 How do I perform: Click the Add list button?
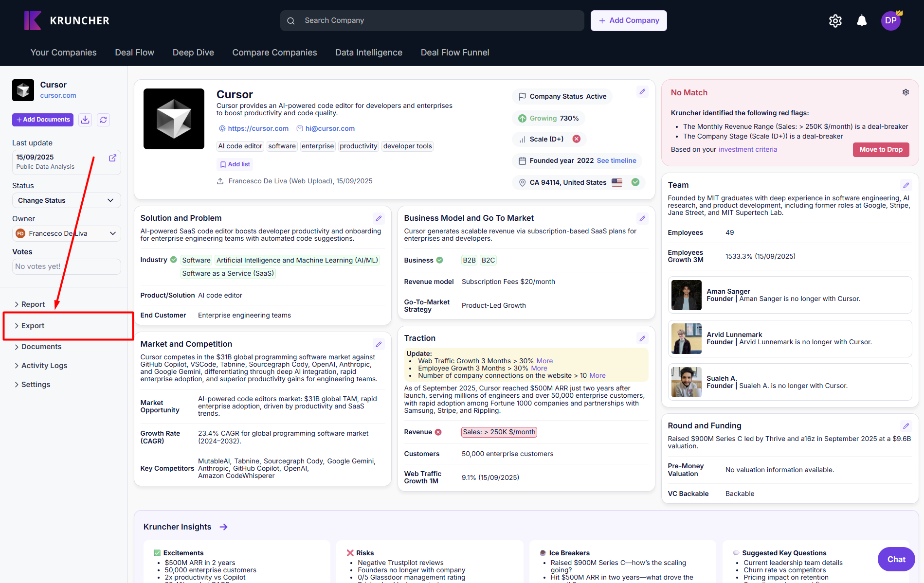coord(235,164)
